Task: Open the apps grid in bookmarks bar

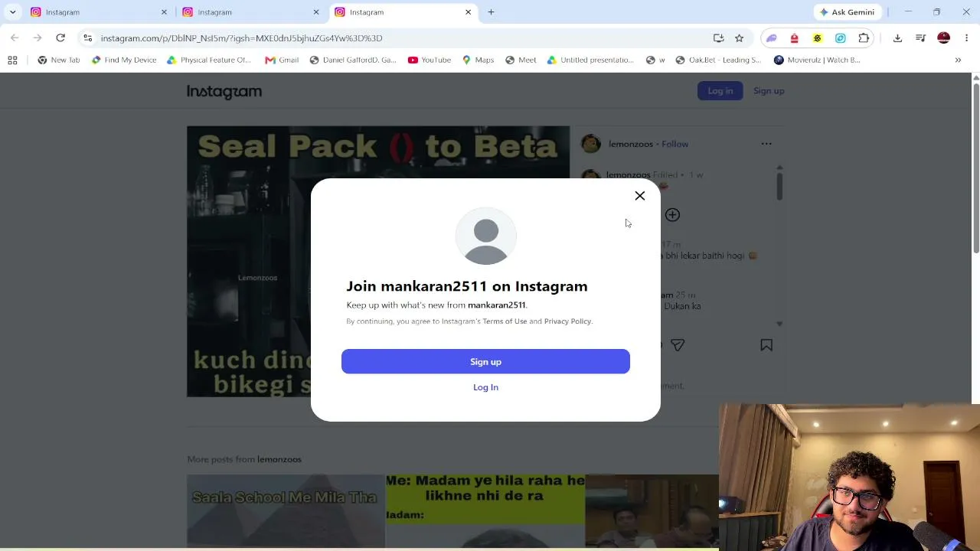Action: pyautogui.click(x=12, y=60)
